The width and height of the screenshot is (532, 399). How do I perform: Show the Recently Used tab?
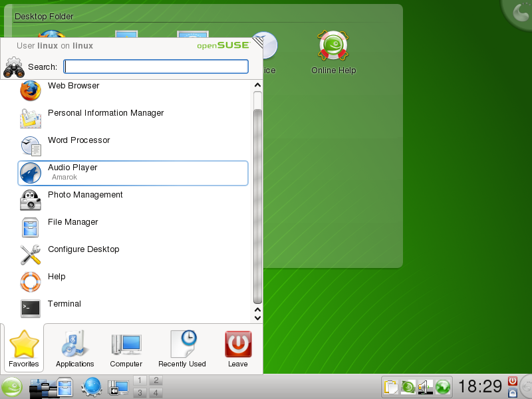point(182,349)
